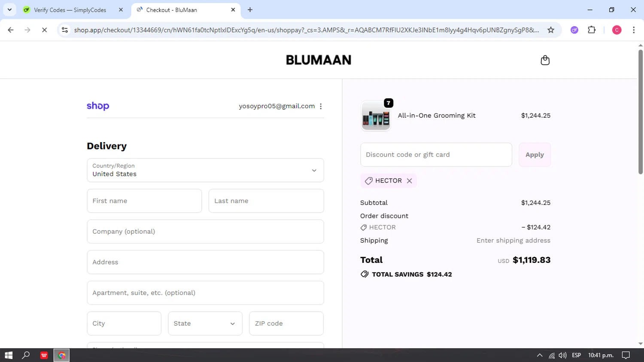Click the Company (optional) field

pyautogui.click(x=205, y=231)
